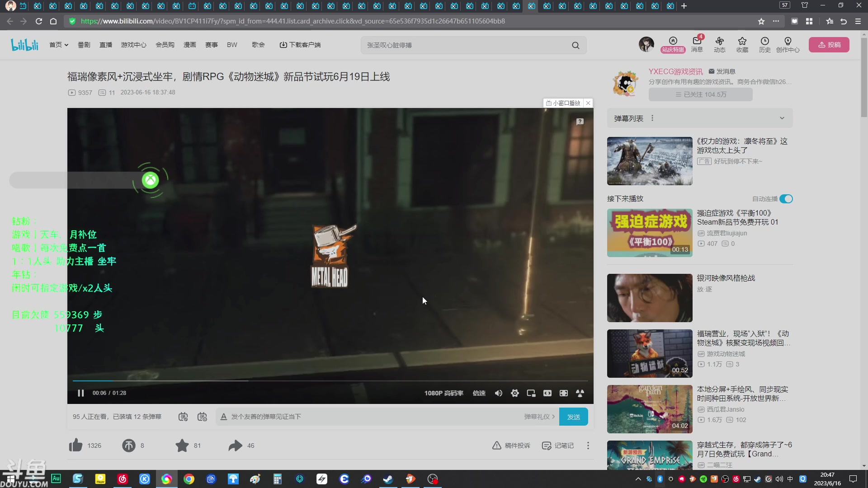Open the 首页 dropdown in navigation

tap(59, 45)
